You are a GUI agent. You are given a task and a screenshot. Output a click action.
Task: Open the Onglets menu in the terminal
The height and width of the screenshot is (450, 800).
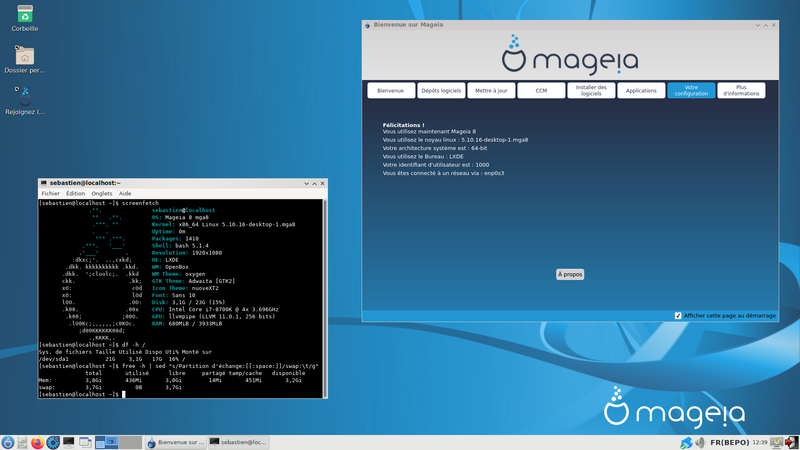102,193
